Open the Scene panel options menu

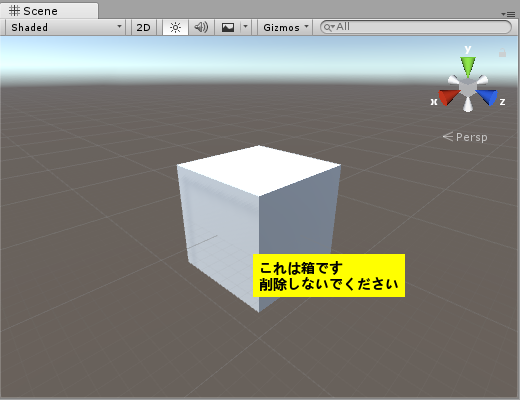[508, 14]
